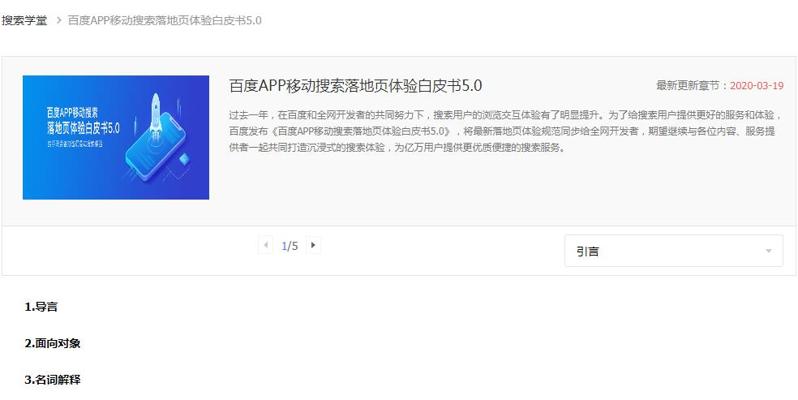Open the 搜索学堂 breadcrumb link

pyautogui.click(x=24, y=21)
